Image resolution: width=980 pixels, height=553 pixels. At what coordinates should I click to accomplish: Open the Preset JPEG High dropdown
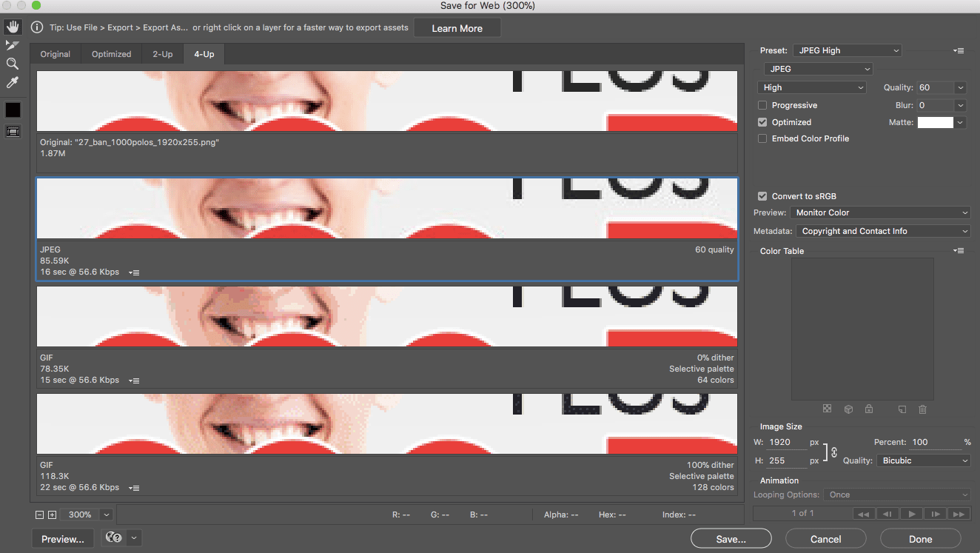[x=847, y=50]
